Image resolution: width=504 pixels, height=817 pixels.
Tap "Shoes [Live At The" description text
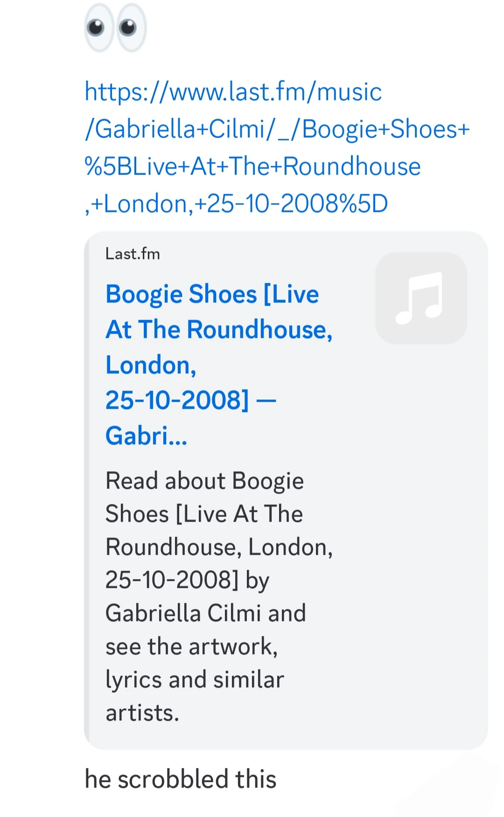pyautogui.click(x=204, y=514)
